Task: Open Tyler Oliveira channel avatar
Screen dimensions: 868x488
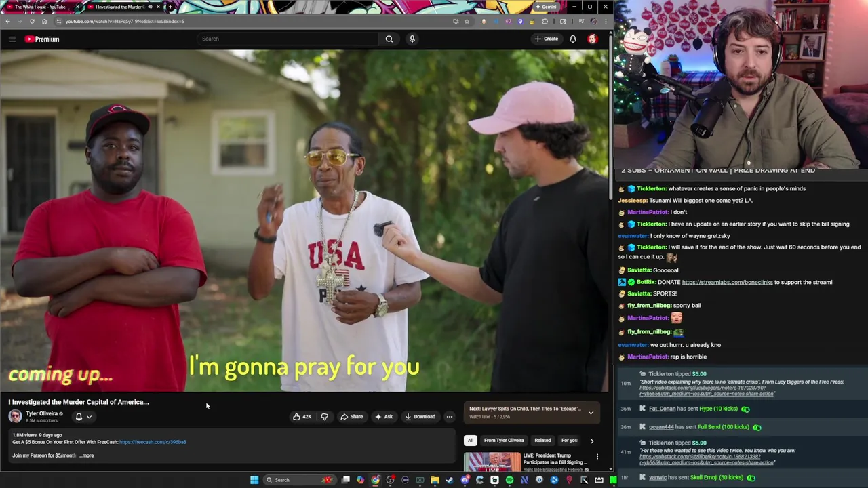Action: [x=15, y=416]
